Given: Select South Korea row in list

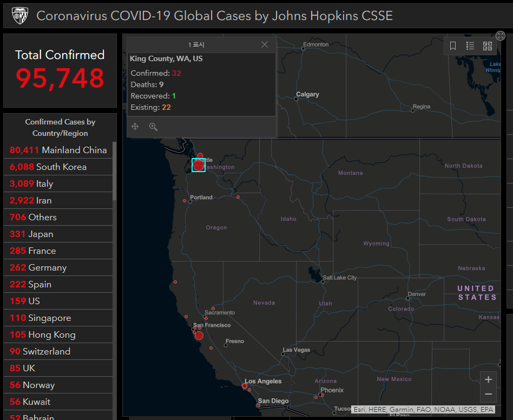Looking at the screenshot, I should [58, 167].
